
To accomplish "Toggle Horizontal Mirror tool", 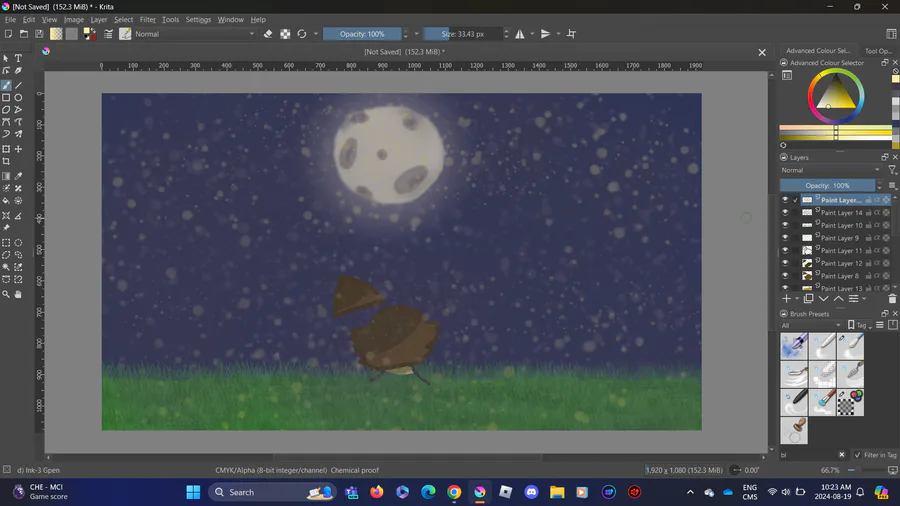I will click(520, 34).
